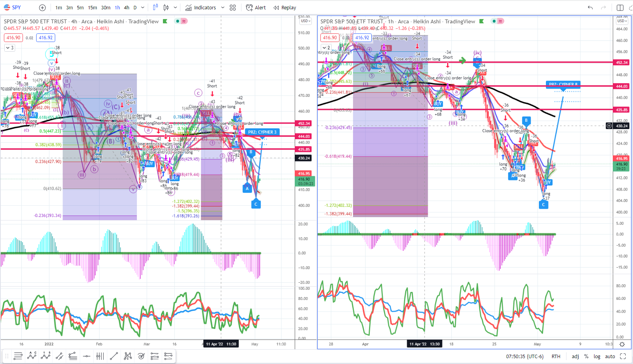Switch to the D daily timeframe
633x364 pixels.
135,7
